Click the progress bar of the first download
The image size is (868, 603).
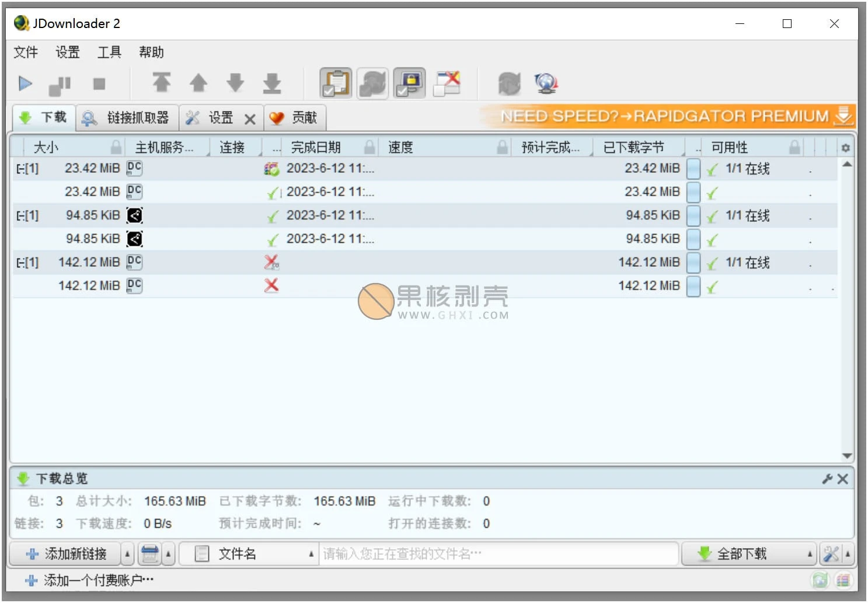click(693, 168)
